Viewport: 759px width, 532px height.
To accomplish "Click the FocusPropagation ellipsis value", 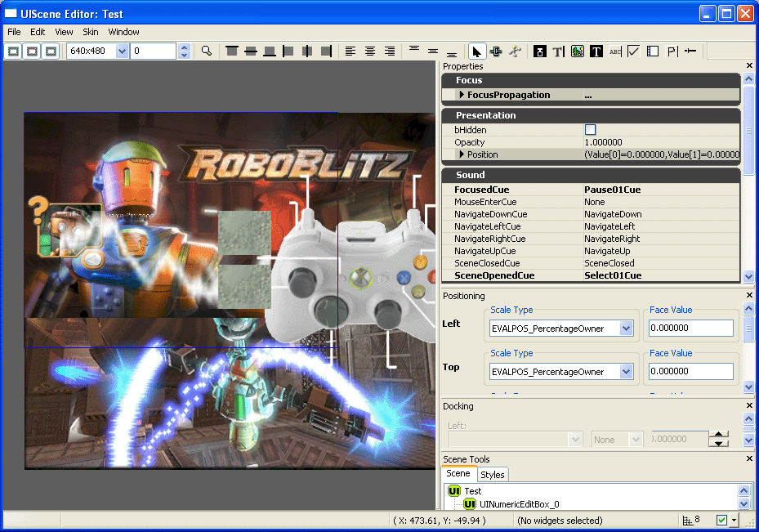I will tap(588, 96).
